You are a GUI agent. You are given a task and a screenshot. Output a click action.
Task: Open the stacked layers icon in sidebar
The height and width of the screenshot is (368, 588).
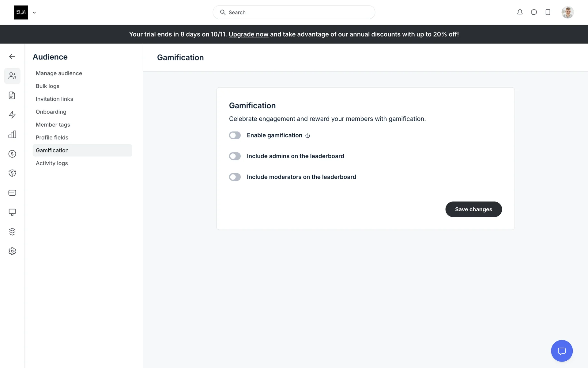(x=12, y=232)
